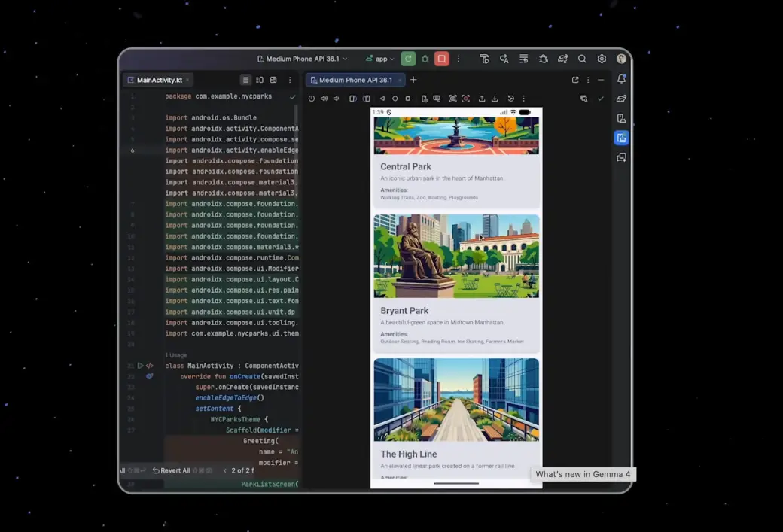Click the green Rerun app button
This screenshot has height=532, width=783.
[408, 59]
